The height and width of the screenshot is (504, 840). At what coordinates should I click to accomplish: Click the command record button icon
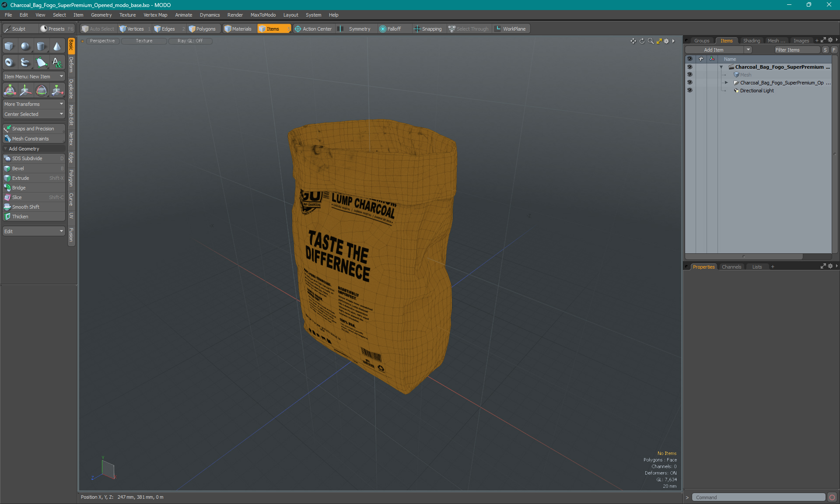[x=832, y=497]
